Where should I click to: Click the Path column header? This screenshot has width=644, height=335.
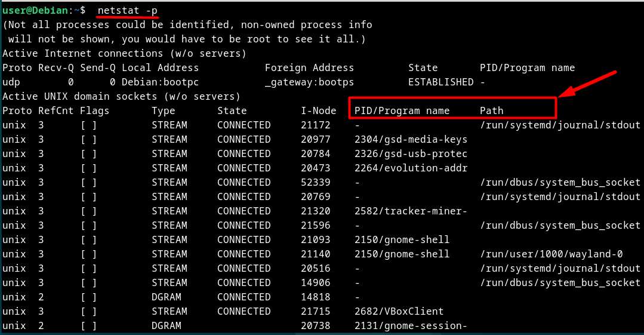(x=492, y=110)
